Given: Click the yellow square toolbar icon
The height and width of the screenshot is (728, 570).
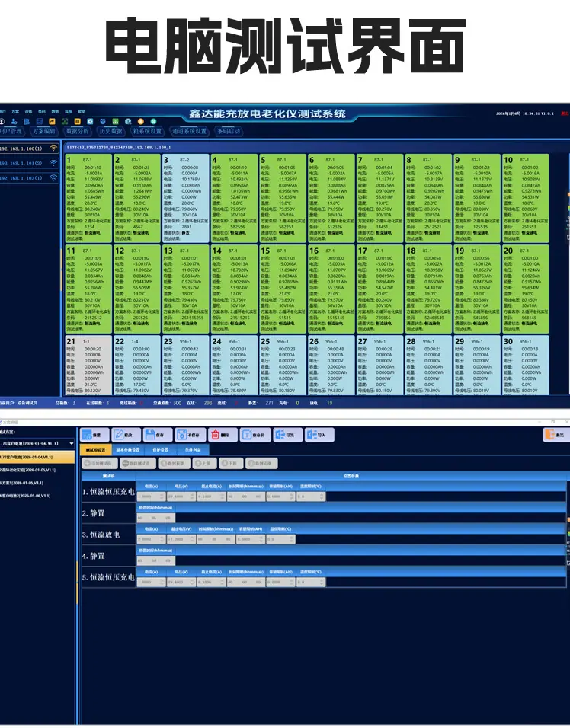Looking at the screenshot, I should [x=78, y=122].
